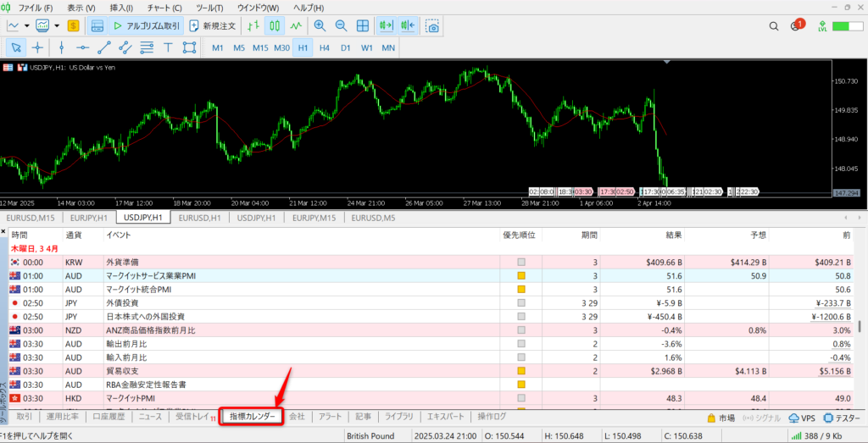Select the 貿易収支 event row
The height and width of the screenshot is (443, 868).
(x=431, y=370)
